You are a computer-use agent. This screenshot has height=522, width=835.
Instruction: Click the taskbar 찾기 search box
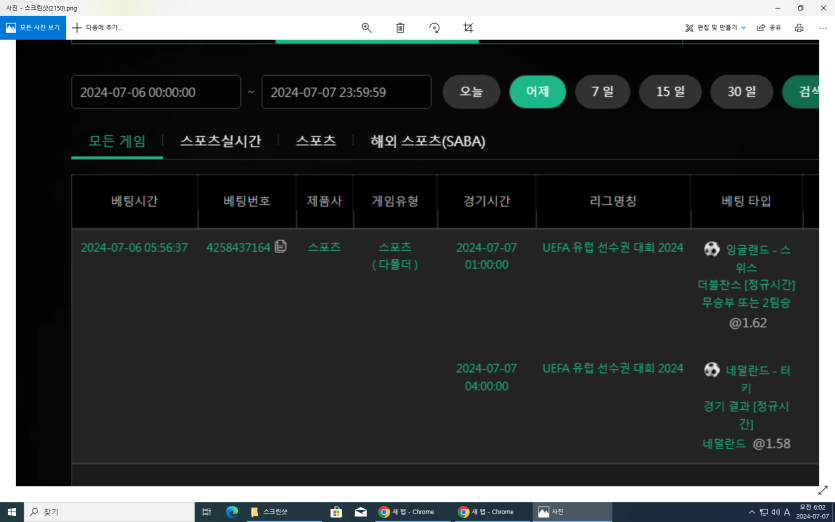(x=109, y=512)
